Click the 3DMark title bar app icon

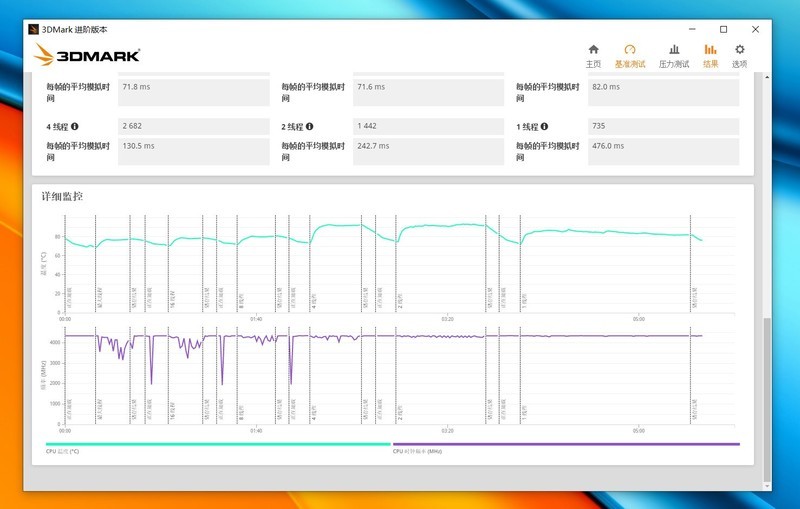click(34, 29)
